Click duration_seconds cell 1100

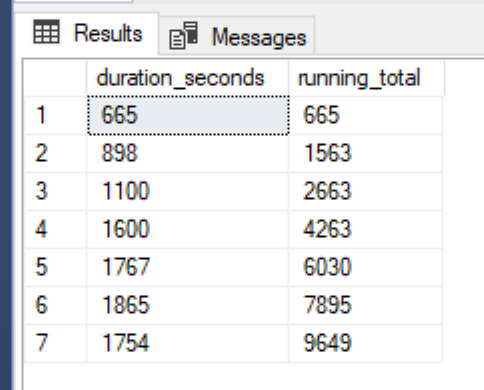(x=188, y=191)
